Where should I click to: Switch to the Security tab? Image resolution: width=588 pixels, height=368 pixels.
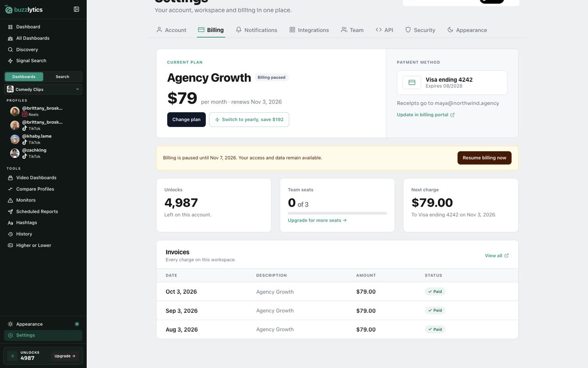click(420, 30)
